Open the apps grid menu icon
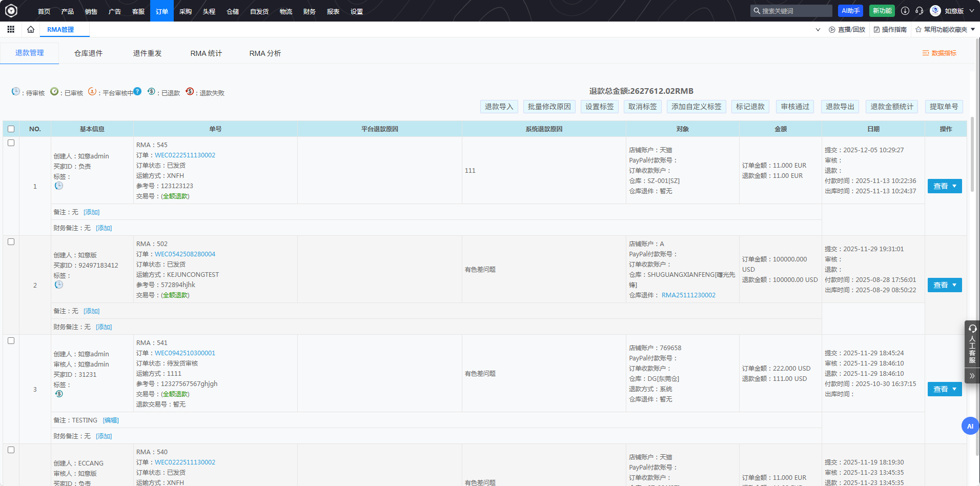The image size is (980, 486). (x=11, y=30)
